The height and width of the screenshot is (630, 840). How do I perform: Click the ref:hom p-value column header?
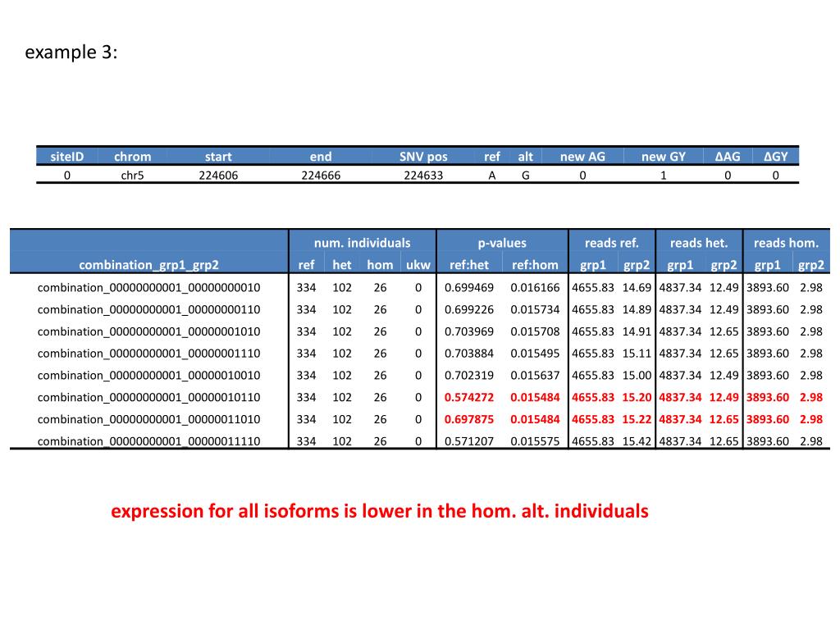(535, 265)
